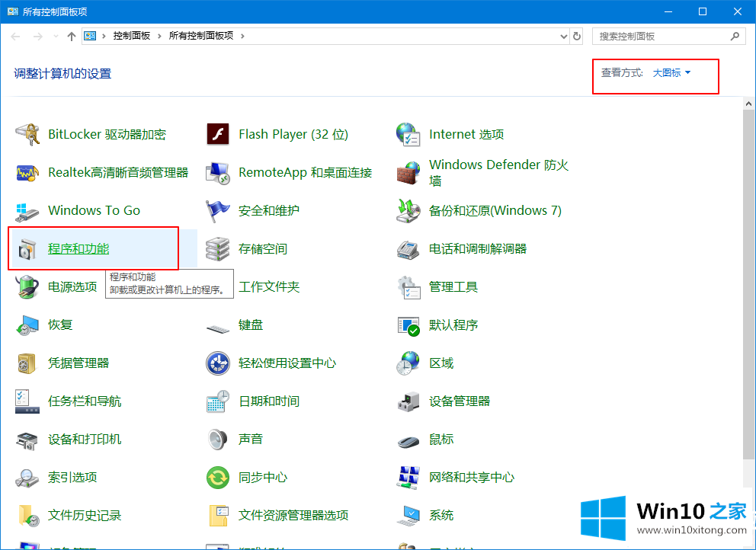Image resolution: width=756 pixels, height=550 pixels.
Task: Open the 存储空间 drives icon
Action: (x=218, y=249)
